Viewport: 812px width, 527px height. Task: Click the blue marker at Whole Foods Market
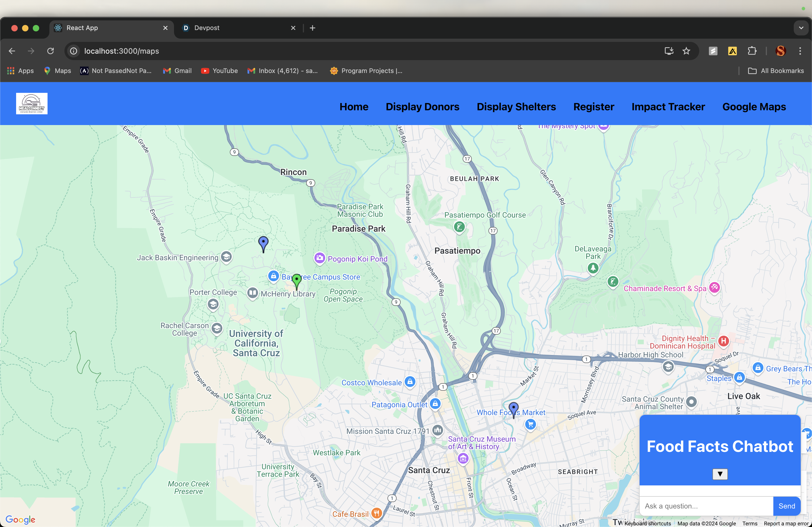[x=513, y=409]
